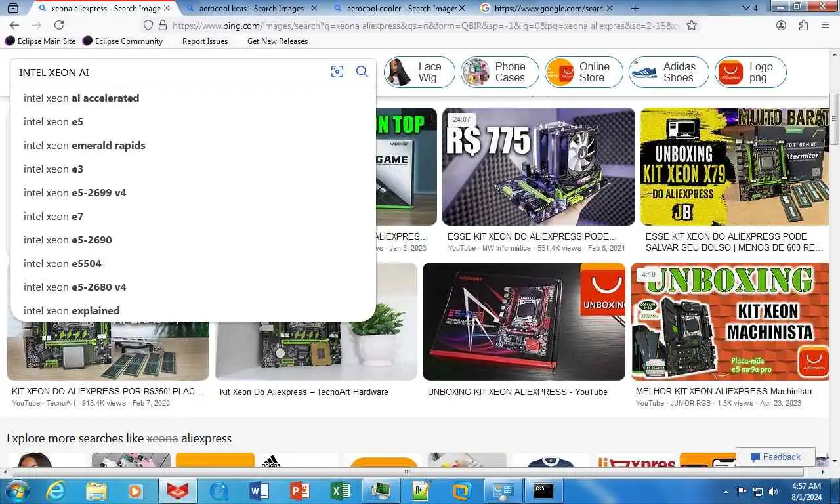Open Windows Explorer from the taskbar

point(96,491)
